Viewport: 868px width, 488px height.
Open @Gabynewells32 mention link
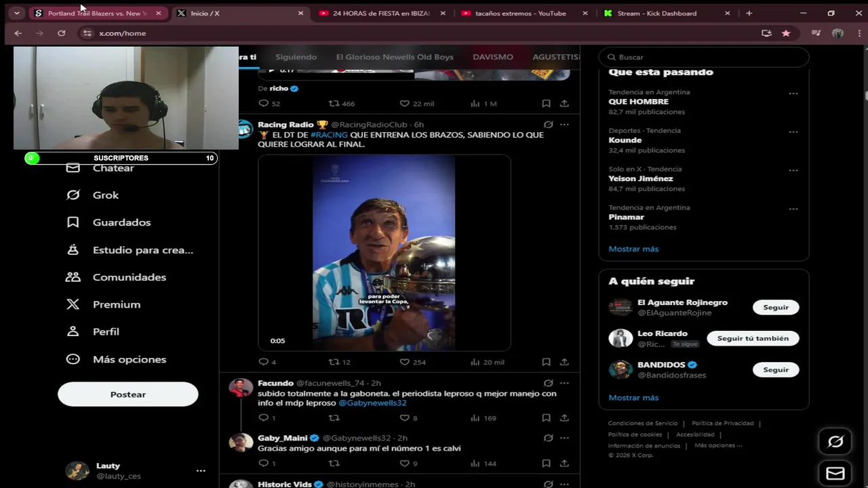click(372, 403)
